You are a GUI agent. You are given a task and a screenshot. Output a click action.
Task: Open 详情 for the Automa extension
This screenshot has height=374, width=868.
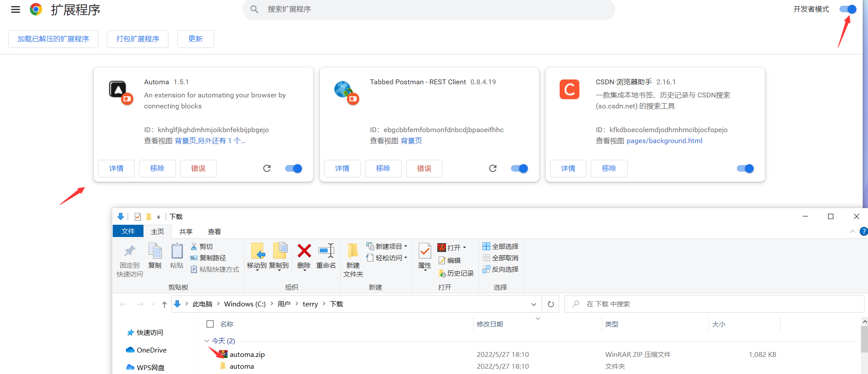(116, 169)
